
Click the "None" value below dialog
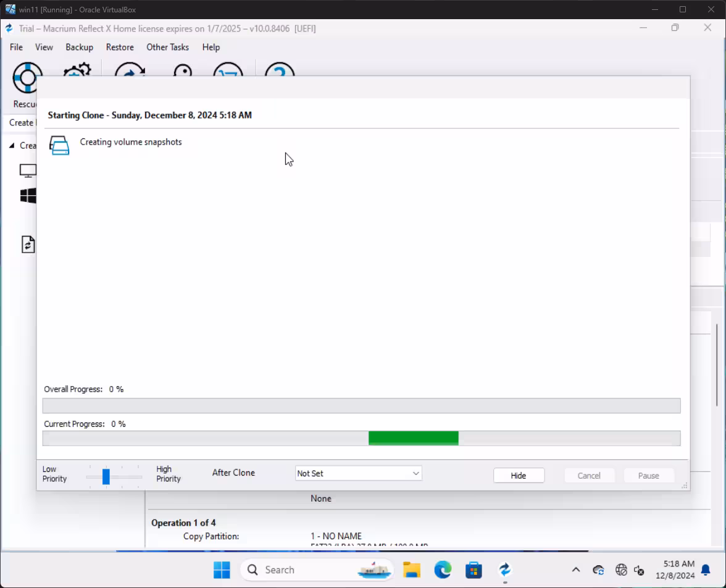tap(321, 498)
